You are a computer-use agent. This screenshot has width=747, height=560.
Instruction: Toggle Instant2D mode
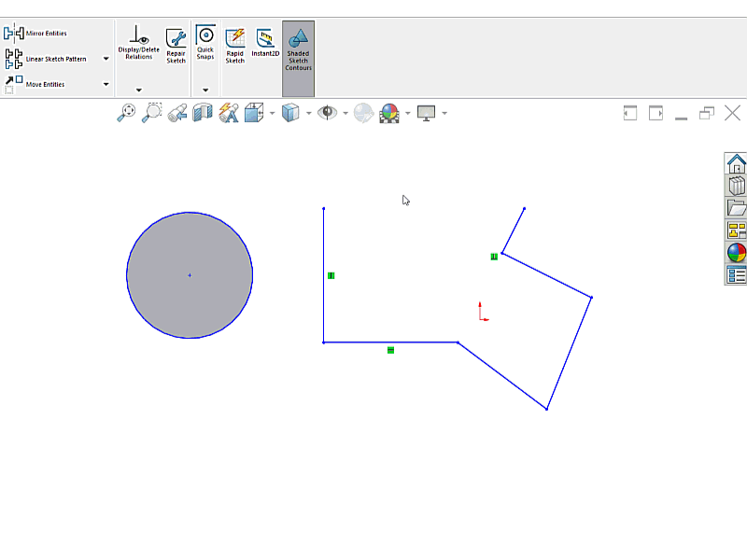coord(265,43)
